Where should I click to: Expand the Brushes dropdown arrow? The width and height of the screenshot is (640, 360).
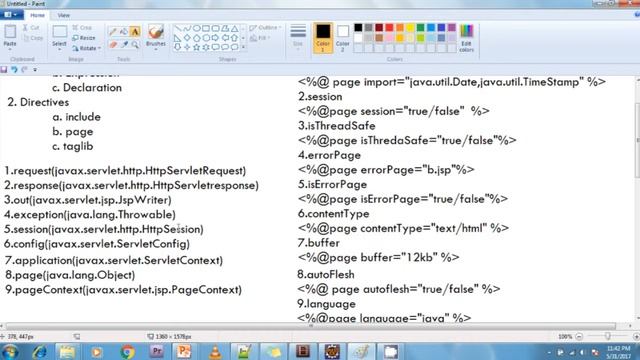(x=156, y=49)
